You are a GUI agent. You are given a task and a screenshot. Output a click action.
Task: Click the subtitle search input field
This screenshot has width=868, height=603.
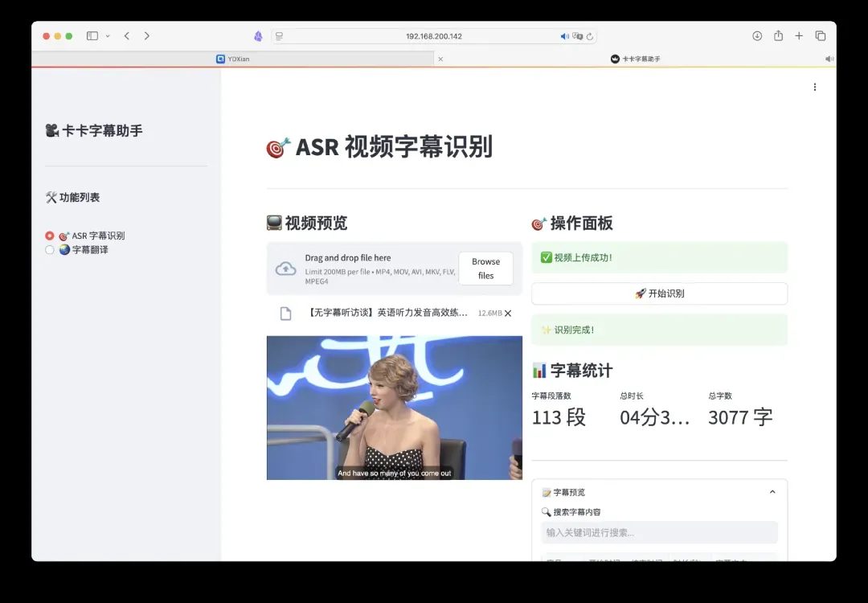(659, 532)
